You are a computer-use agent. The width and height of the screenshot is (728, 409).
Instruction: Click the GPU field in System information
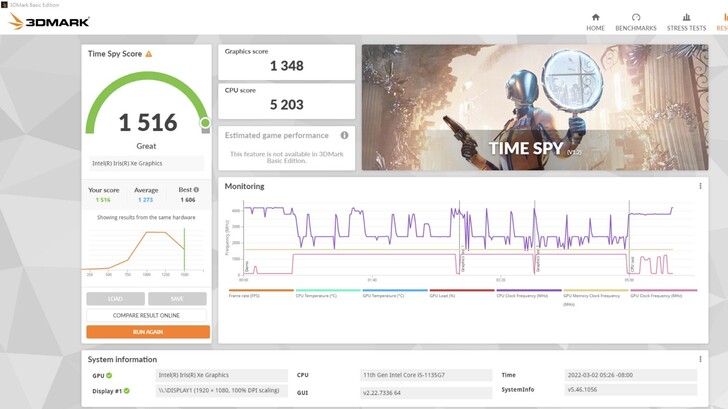point(221,375)
